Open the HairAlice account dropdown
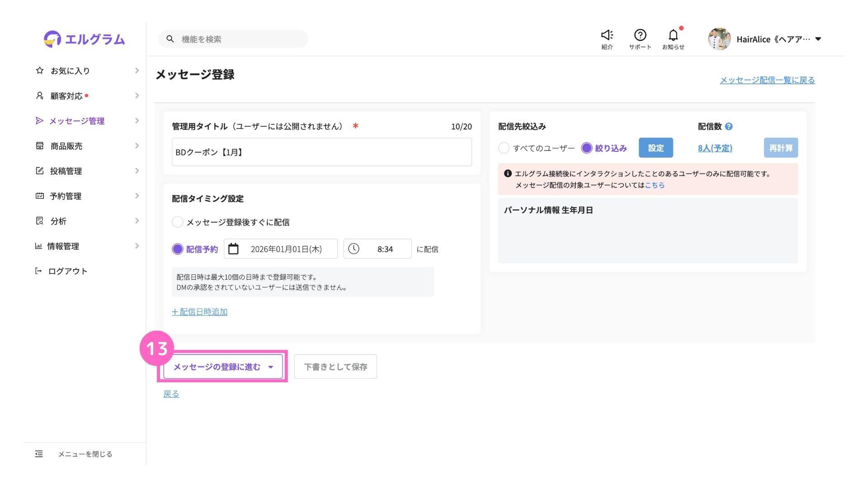Screen dimensions: 868x488 (x=818, y=39)
